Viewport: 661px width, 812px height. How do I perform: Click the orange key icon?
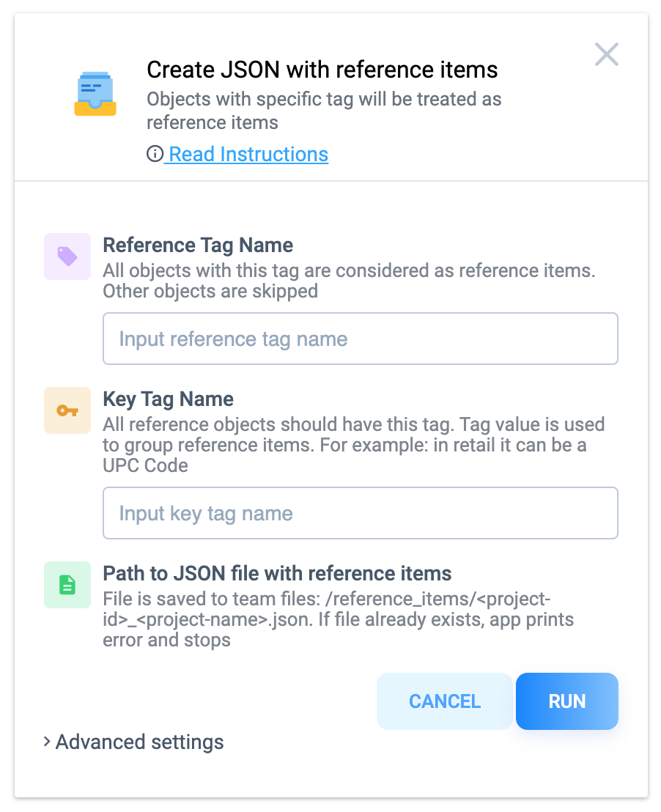[67, 410]
